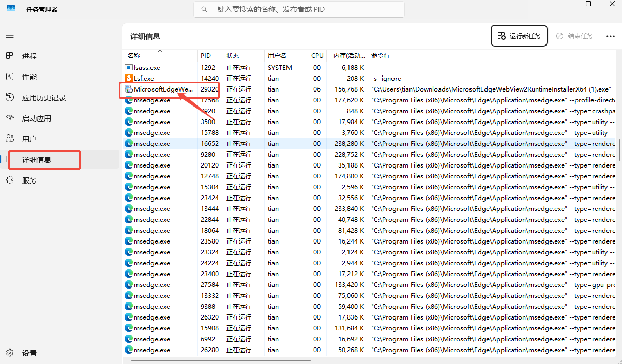
Task: Click the Startup apps (启动应用) icon
Action: (10, 118)
